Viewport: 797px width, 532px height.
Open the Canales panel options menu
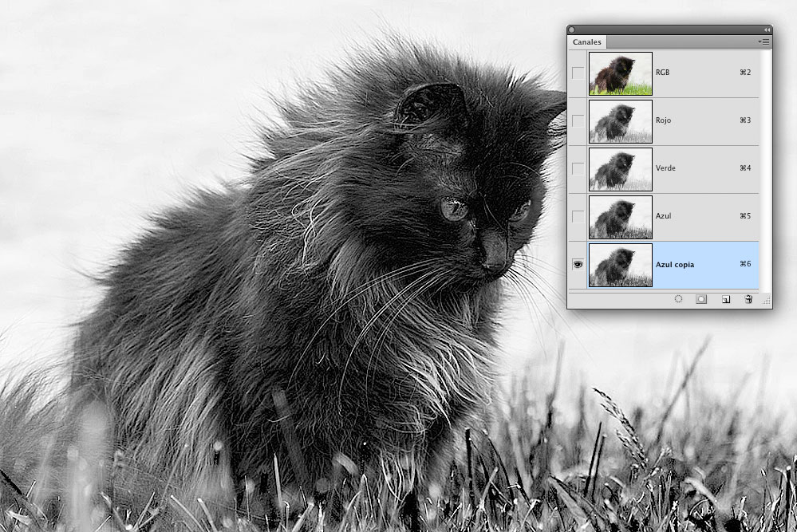(763, 41)
